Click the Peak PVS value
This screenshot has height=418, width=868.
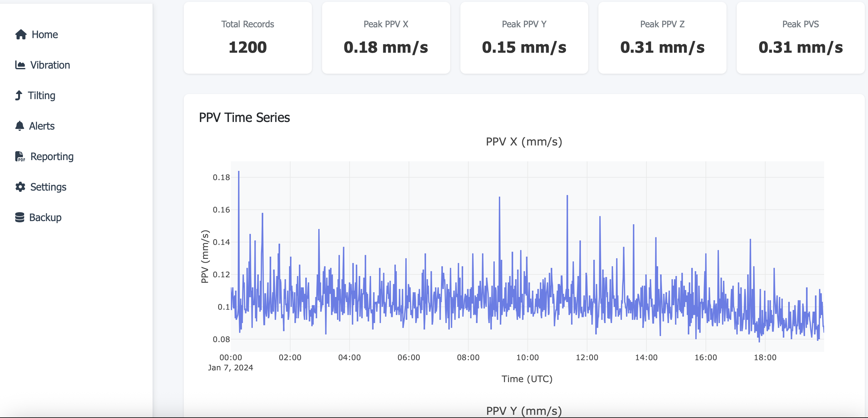801,47
